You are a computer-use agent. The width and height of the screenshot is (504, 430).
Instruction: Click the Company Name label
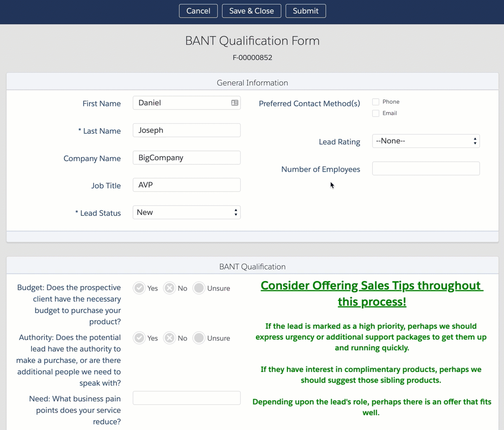(92, 158)
